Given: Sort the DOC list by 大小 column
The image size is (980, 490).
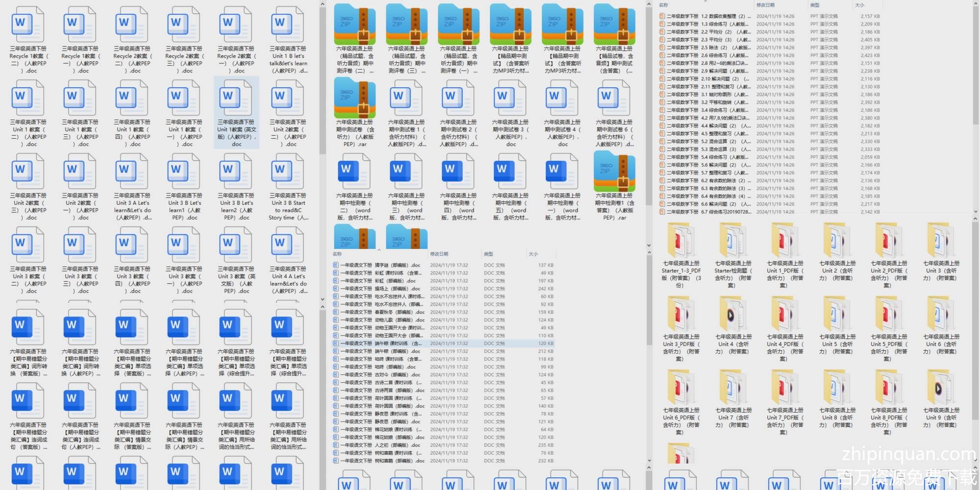Looking at the screenshot, I should [x=533, y=254].
